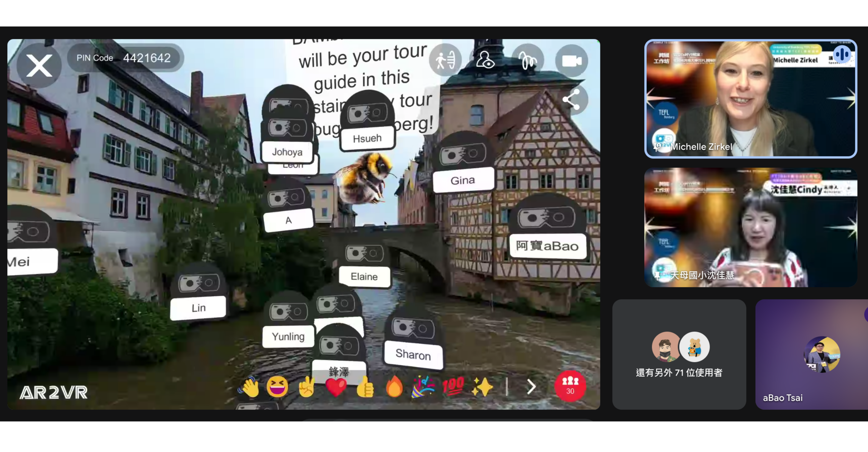Send the fire emoji reaction
Screen dimensions: 868x452
(394, 387)
